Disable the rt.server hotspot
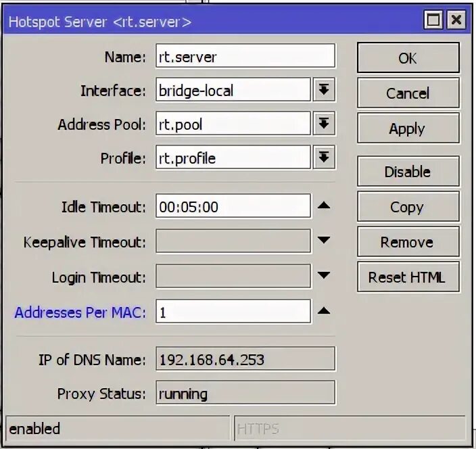This screenshot has height=449, width=476. pyautogui.click(x=408, y=171)
